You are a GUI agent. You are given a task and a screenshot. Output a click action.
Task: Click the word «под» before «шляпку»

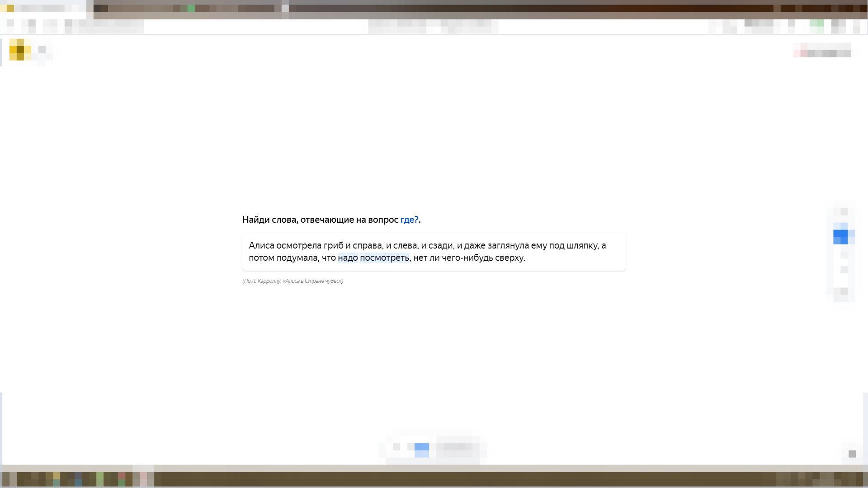[x=557, y=246]
